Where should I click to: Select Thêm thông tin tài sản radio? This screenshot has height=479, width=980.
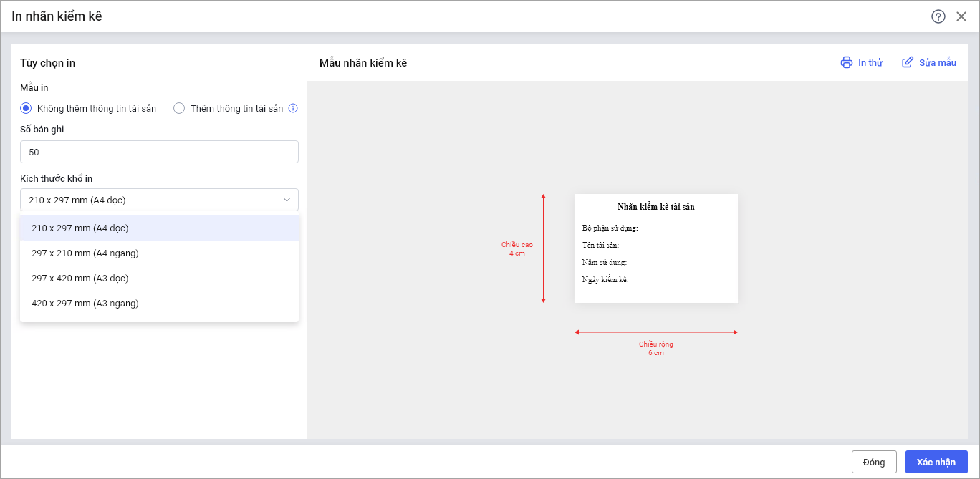pyautogui.click(x=179, y=109)
